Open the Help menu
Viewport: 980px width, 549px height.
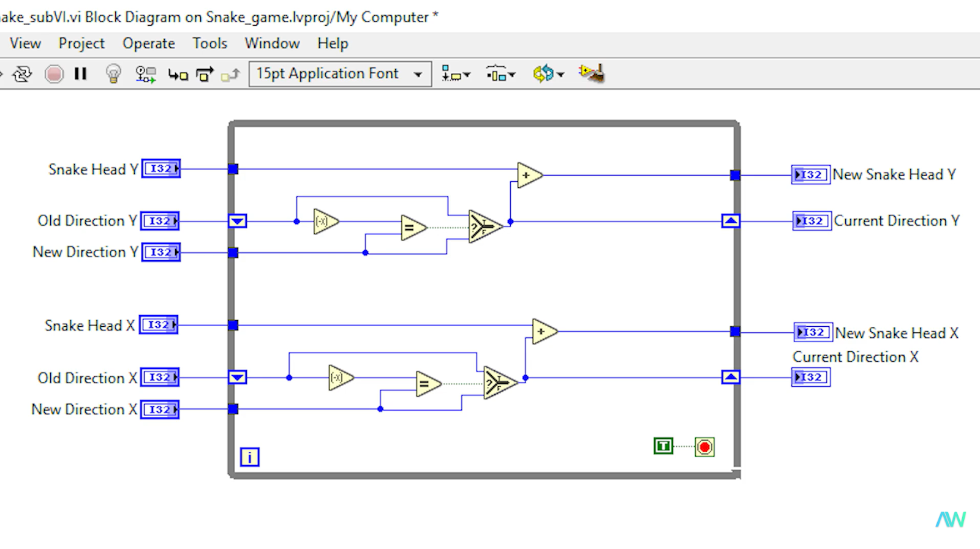pos(333,43)
